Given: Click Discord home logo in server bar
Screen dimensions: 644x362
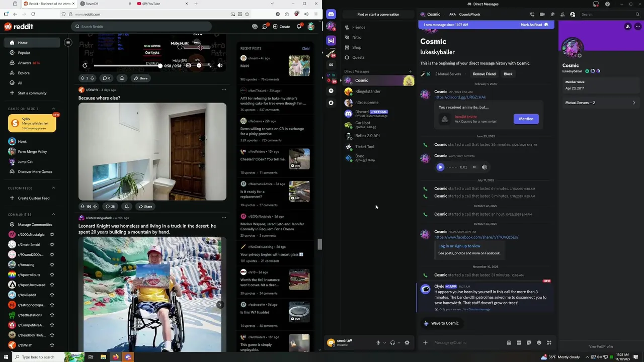Looking at the screenshot, I should (331, 15).
